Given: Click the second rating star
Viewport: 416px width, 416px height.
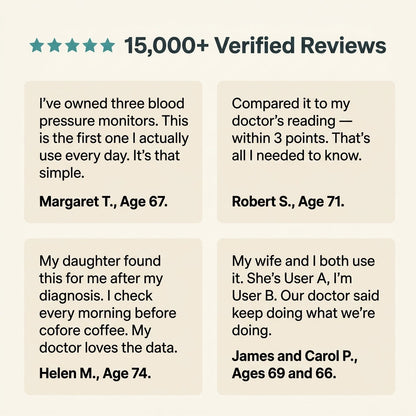Looking at the screenshot, I should pyautogui.click(x=54, y=45).
